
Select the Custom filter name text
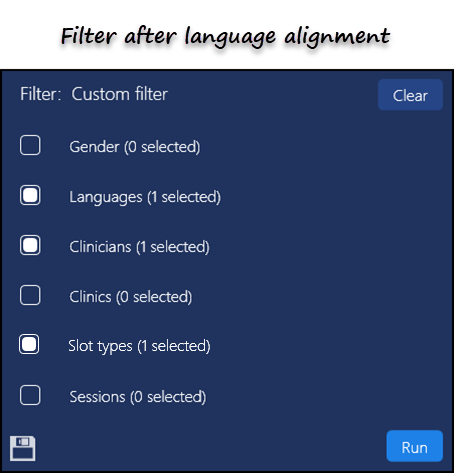tap(119, 94)
